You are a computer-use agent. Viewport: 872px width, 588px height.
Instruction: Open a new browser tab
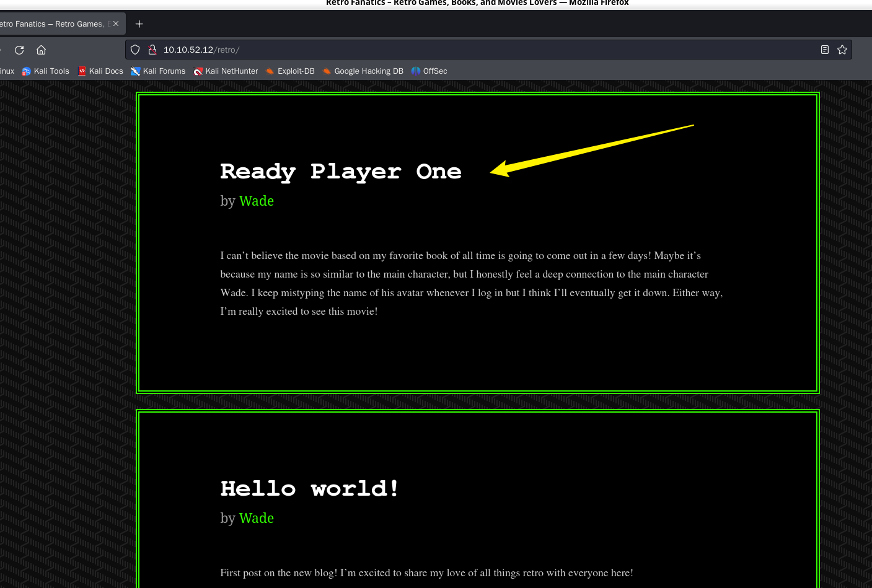point(139,24)
